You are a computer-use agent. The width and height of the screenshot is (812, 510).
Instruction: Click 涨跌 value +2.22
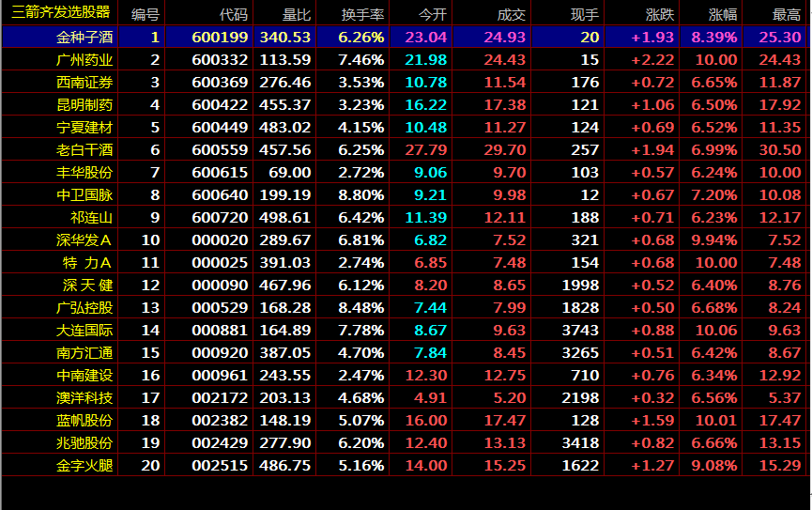pos(652,59)
